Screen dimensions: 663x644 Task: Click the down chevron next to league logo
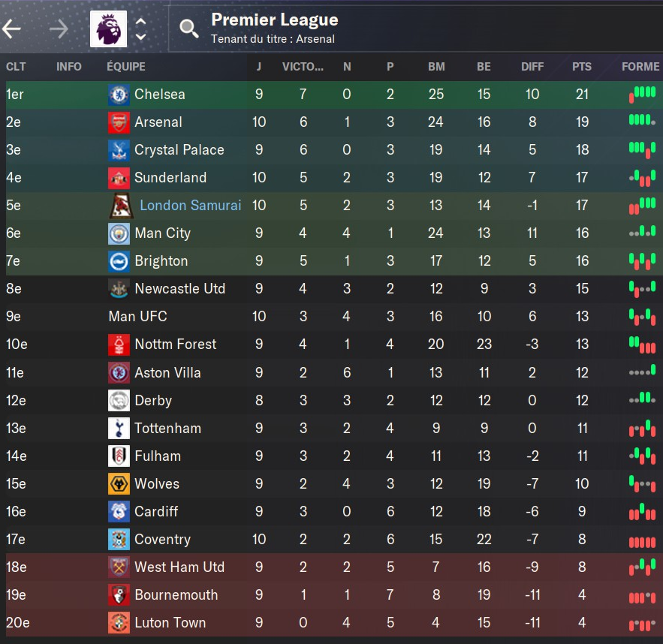tap(141, 37)
